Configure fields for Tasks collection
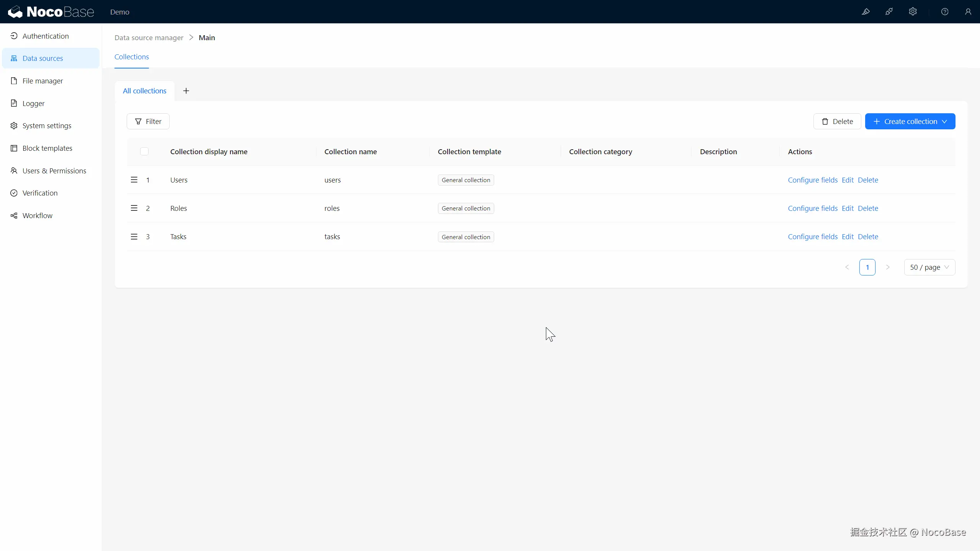The width and height of the screenshot is (980, 551). point(813,236)
